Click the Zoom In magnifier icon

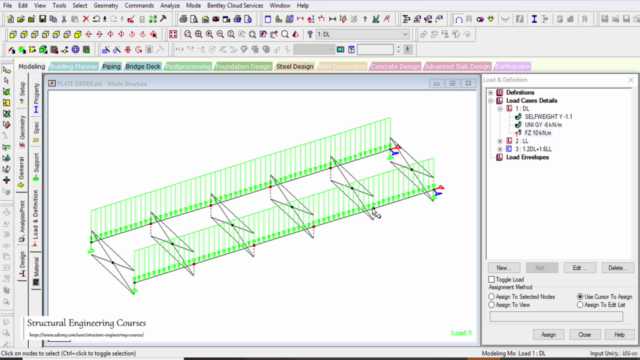pyautogui.click(x=209, y=34)
